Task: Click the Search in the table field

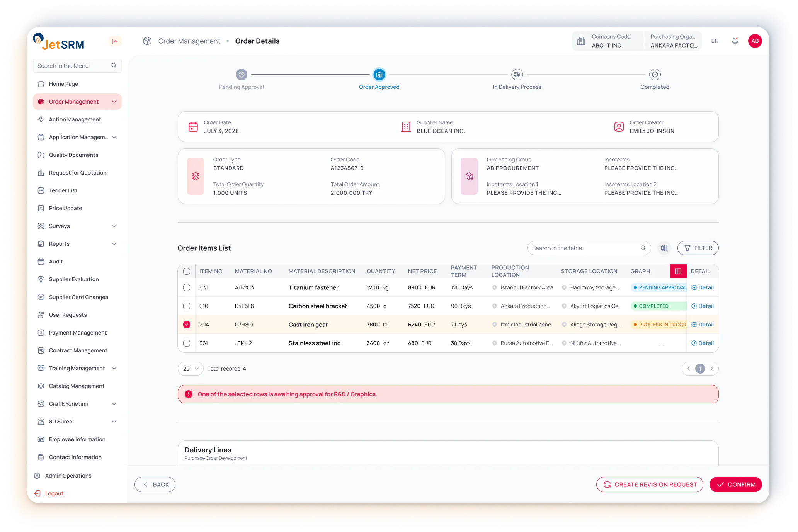Action: click(589, 248)
